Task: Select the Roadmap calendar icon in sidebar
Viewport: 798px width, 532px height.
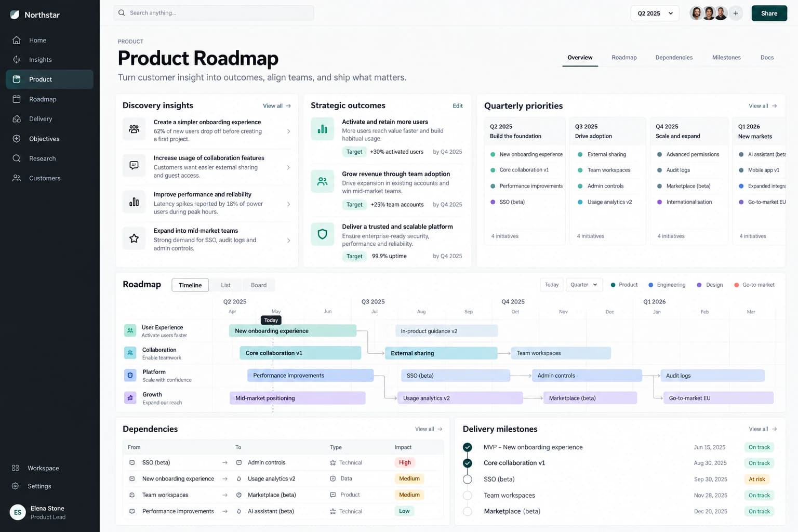Action: pos(17,99)
